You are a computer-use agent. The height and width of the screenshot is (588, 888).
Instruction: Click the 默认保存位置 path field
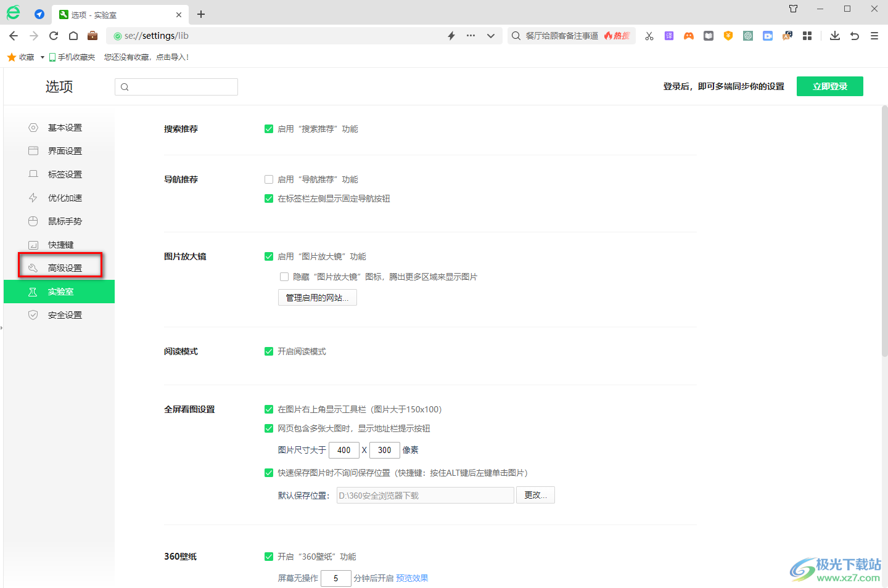(425, 496)
